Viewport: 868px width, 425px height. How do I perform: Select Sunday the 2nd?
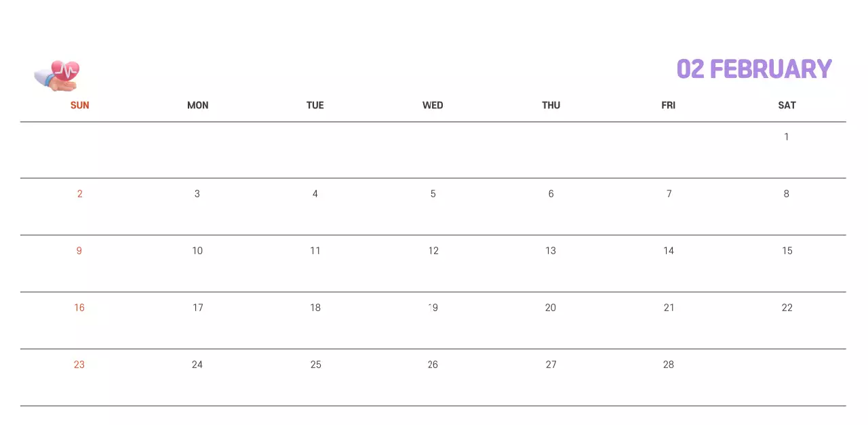pos(79,194)
